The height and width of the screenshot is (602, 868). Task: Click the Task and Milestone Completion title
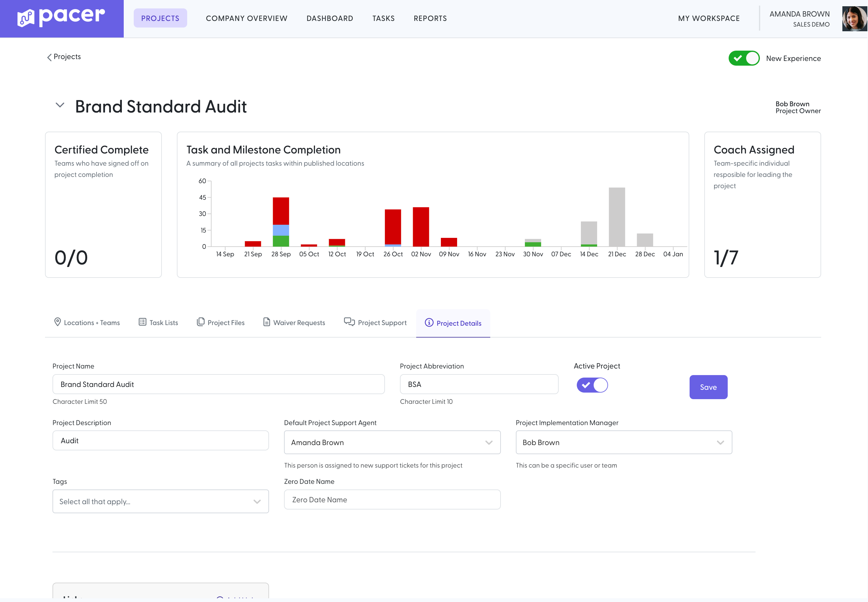[x=263, y=150]
